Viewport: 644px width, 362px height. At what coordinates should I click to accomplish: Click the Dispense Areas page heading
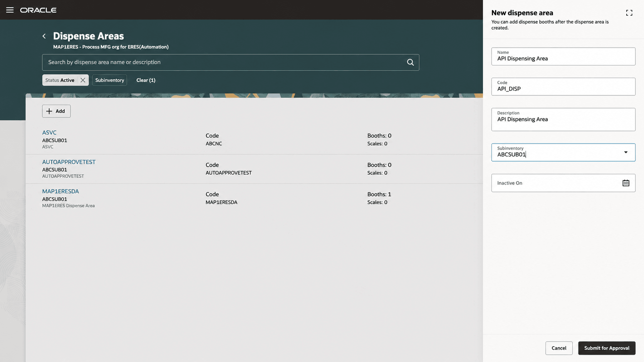[89, 36]
